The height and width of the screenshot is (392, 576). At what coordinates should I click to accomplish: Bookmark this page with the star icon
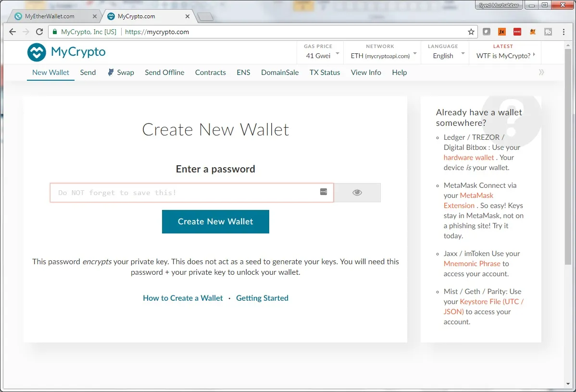(x=471, y=32)
